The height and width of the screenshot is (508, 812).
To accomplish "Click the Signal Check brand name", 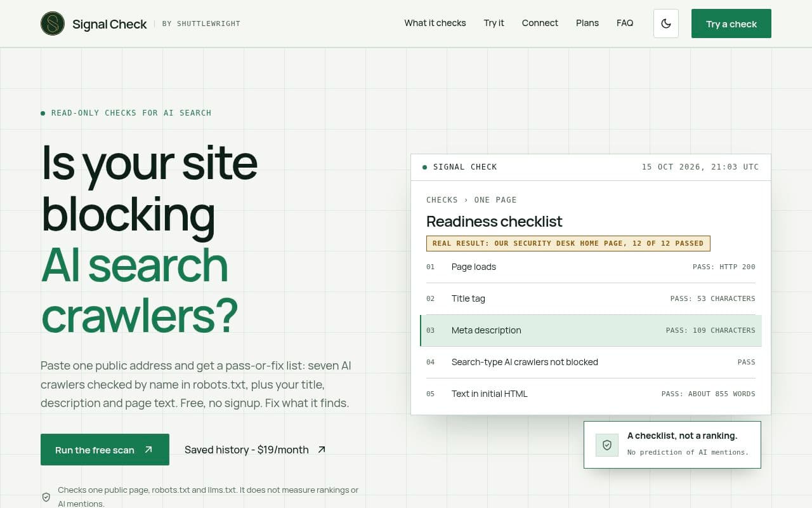I will [x=110, y=24].
